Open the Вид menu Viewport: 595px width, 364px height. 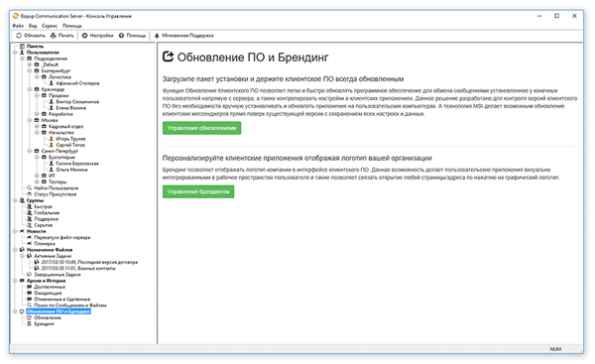[33, 26]
